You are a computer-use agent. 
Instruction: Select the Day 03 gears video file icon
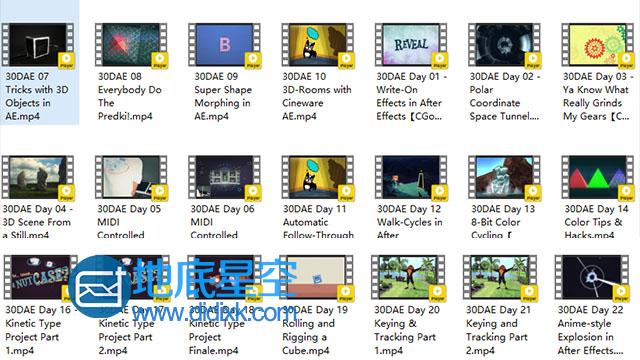(598, 45)
